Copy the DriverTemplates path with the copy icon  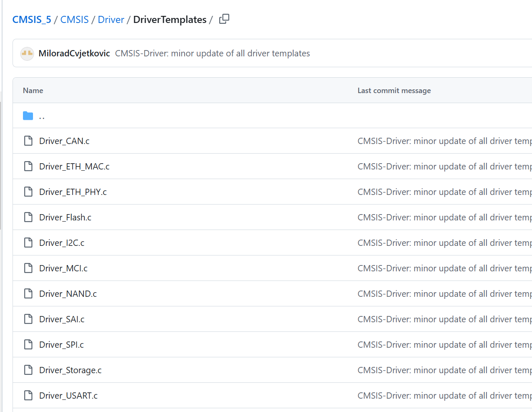(x=224, y=19)
